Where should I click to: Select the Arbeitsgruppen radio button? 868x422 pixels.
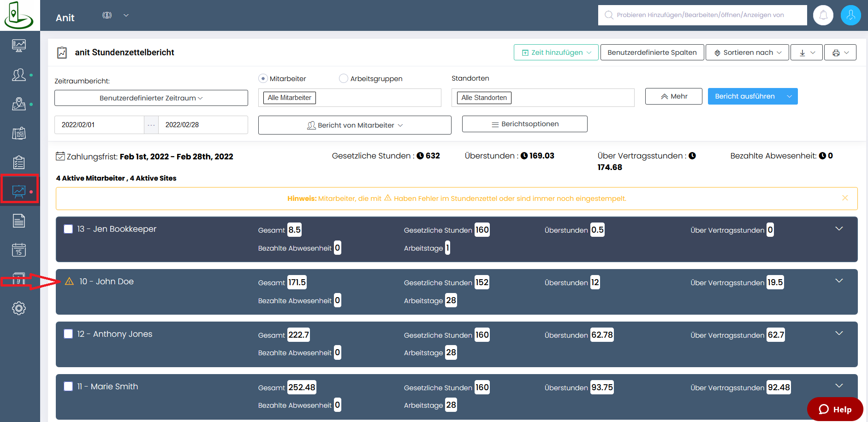pyautogui.click(x=343, y=79)
